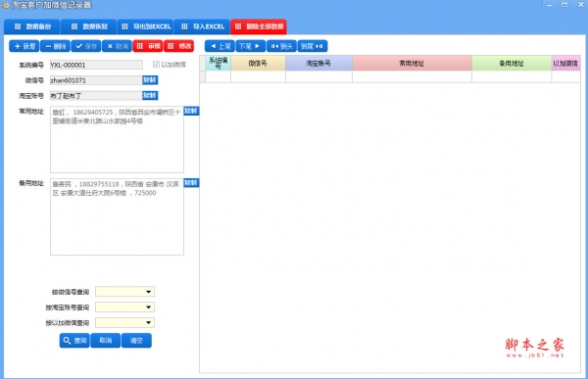Viewport: 588px width, 379px height.
Task: Select the 导出到EXCEL export tab
Action: coord(145,26)
